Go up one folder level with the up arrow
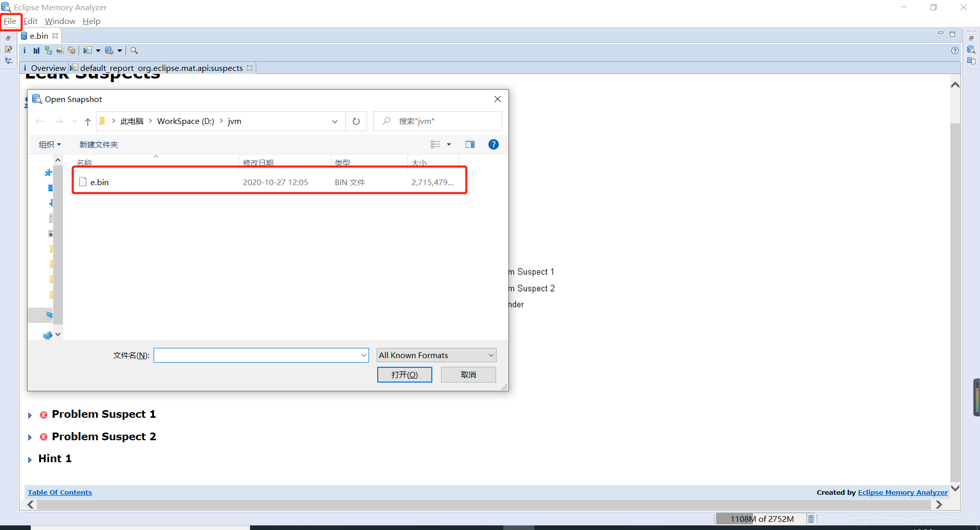980x530 pixels. 88,121
